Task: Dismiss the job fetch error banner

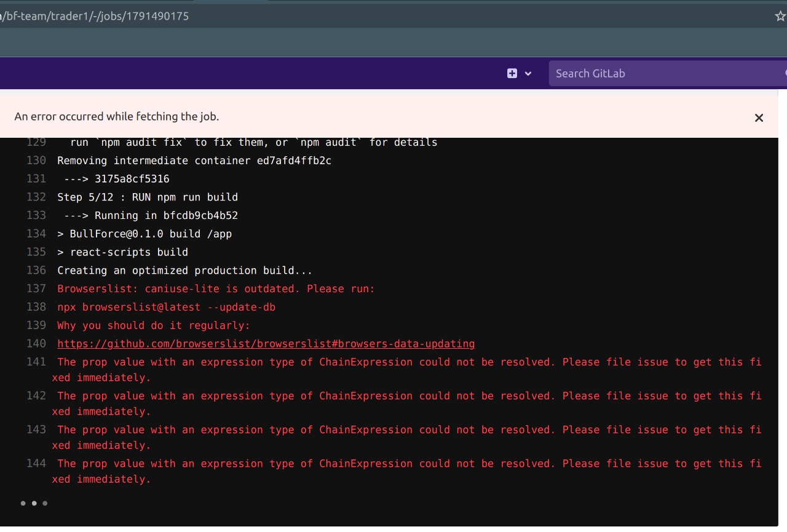Action: (x=759, y=117)
